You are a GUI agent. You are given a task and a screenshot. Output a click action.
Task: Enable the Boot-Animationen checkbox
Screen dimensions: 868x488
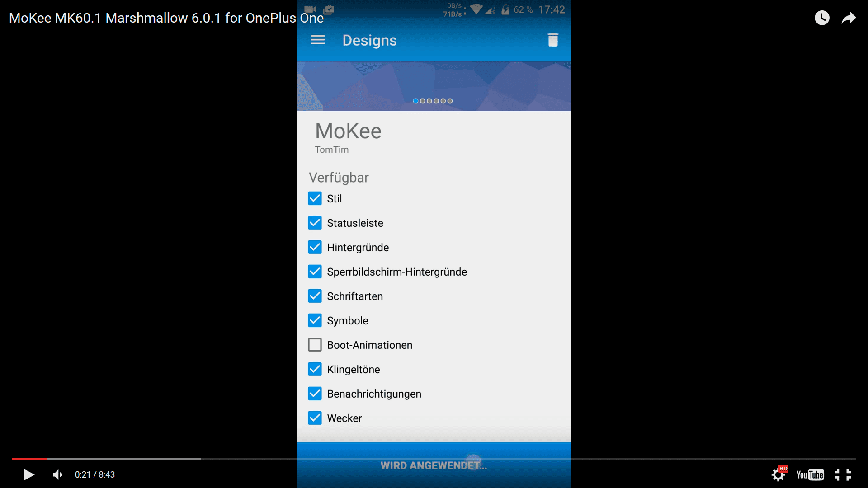pyautogui.click(x=315, y=345)
